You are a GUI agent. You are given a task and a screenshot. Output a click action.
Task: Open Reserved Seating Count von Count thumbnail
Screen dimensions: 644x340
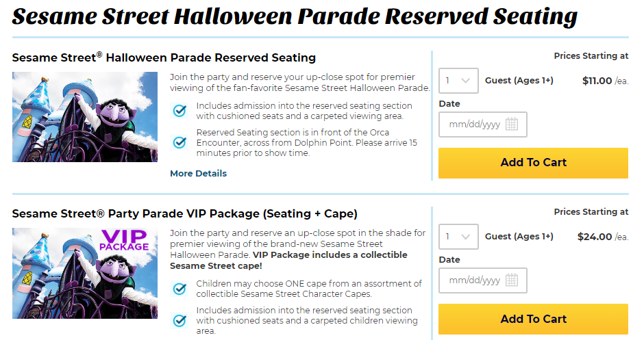click(85, 117)
